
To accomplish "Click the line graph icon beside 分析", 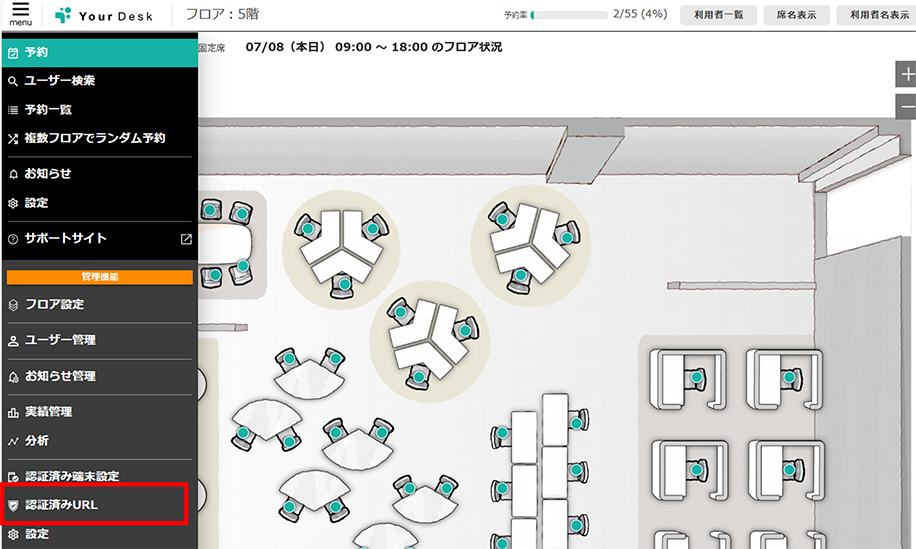I will (13, 442).
